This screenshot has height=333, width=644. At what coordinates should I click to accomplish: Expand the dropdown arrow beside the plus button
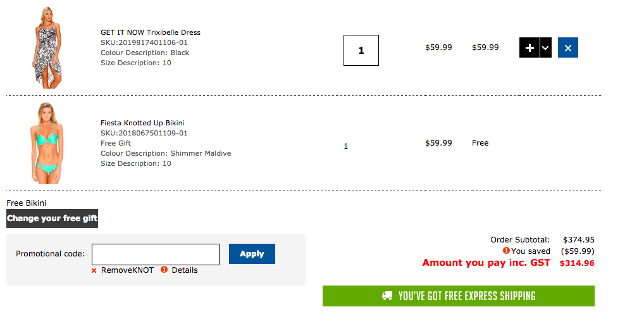545,48
